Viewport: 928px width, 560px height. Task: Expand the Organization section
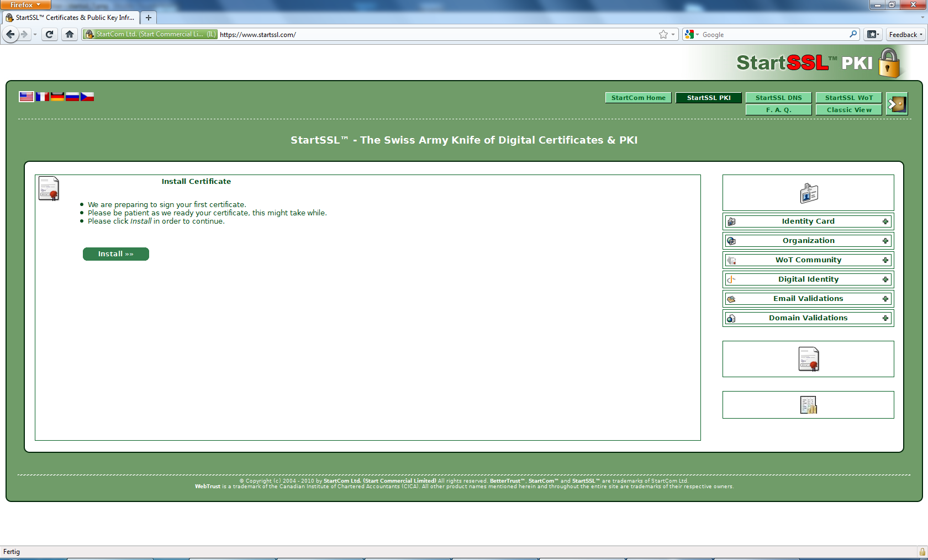[885, 241]
